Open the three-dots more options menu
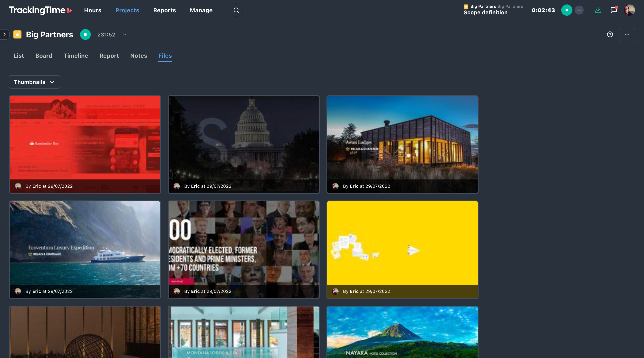 [627, 34]
